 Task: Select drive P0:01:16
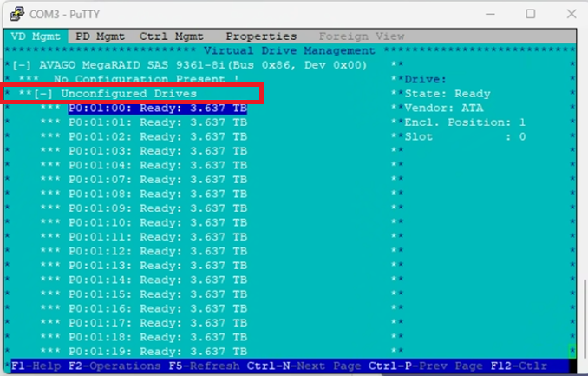tap(158, 308)
